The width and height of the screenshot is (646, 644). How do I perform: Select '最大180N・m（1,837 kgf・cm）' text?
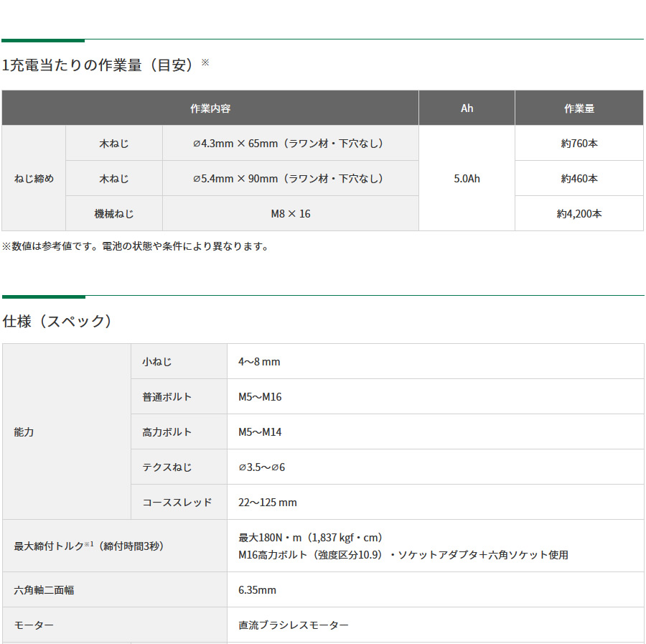(311, 537)
